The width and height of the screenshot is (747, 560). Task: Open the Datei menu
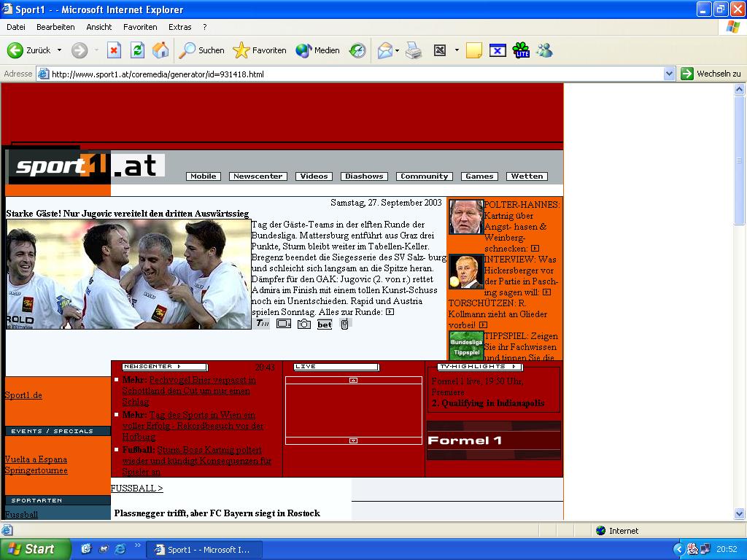(x=16, y=27)
